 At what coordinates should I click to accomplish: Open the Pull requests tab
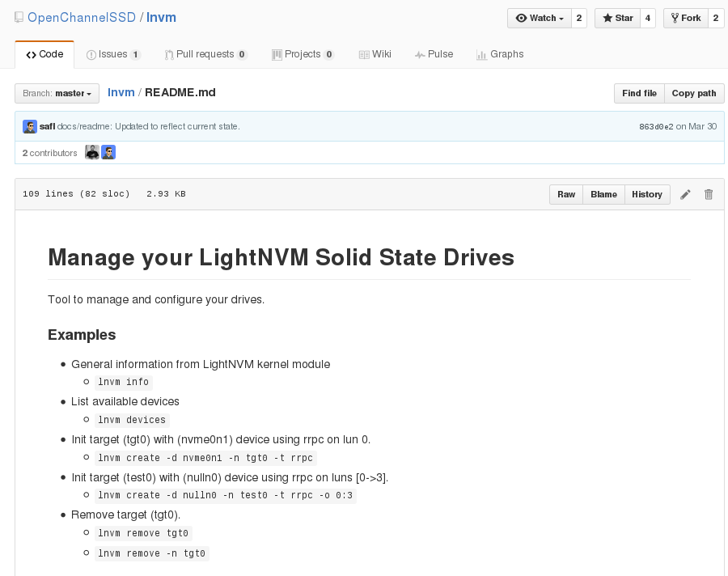click(205, 54)
